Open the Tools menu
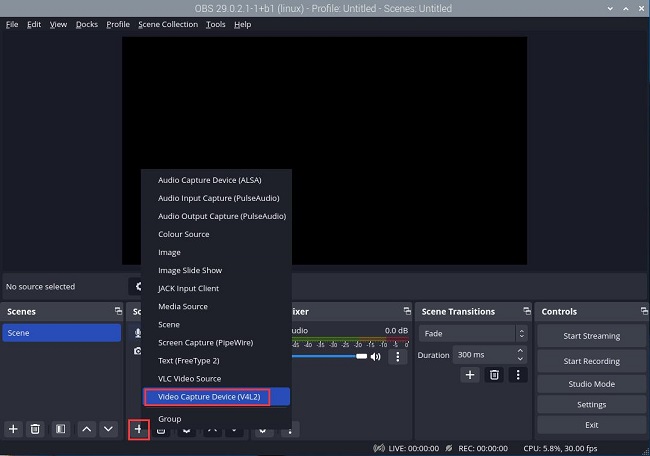Viewport: 650px width, 456px height. click(x=216, y=24)
